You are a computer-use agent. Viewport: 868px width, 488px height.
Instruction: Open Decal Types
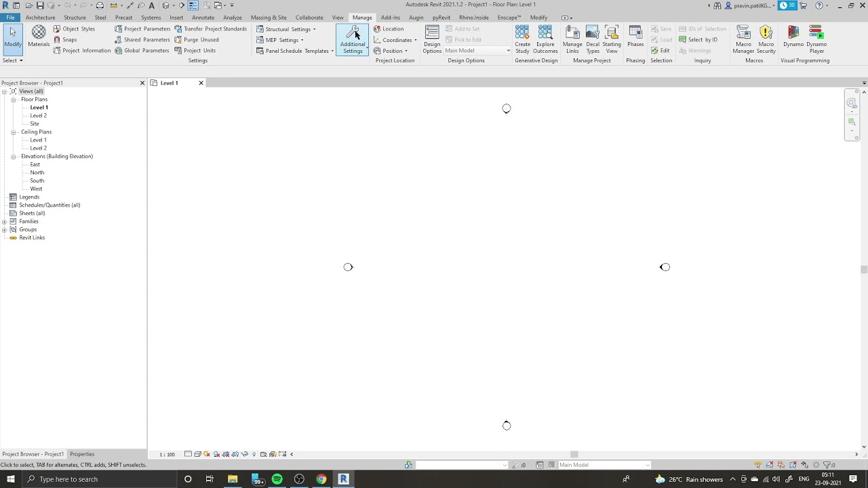coord(593,39)
